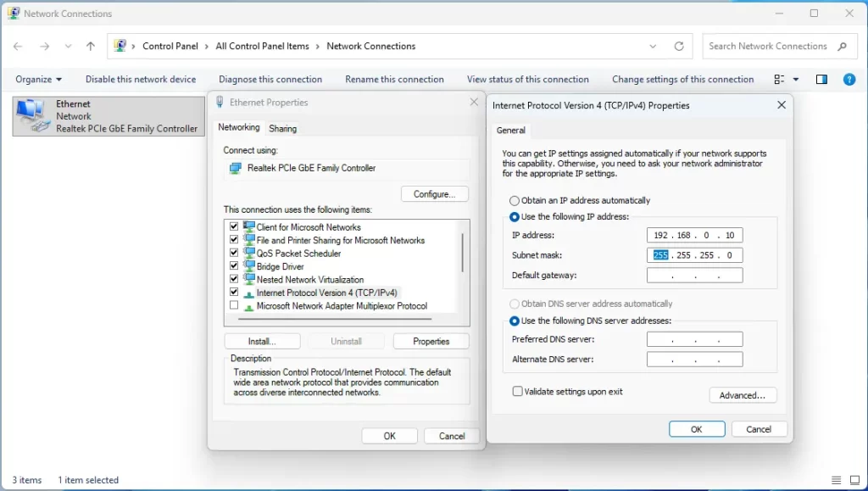
Task: Open the General tab in IPv4 Properties
Action: [510, 131]
